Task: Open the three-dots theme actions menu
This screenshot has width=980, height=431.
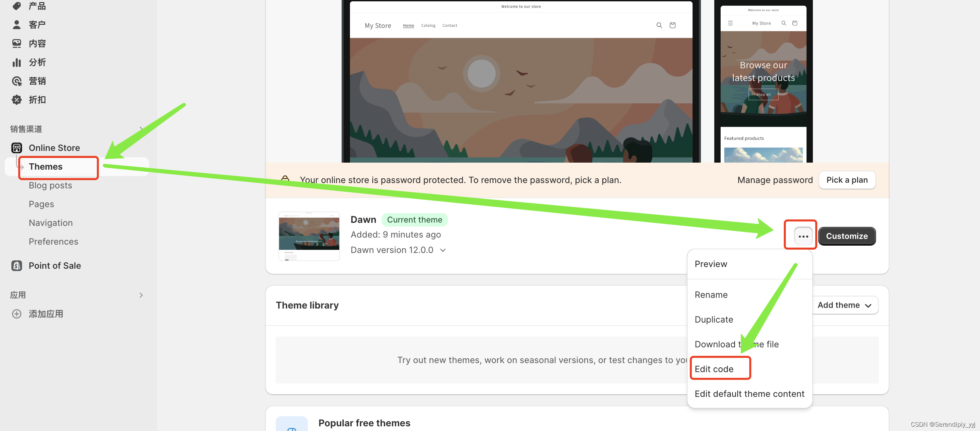Action: pos(803,236)
